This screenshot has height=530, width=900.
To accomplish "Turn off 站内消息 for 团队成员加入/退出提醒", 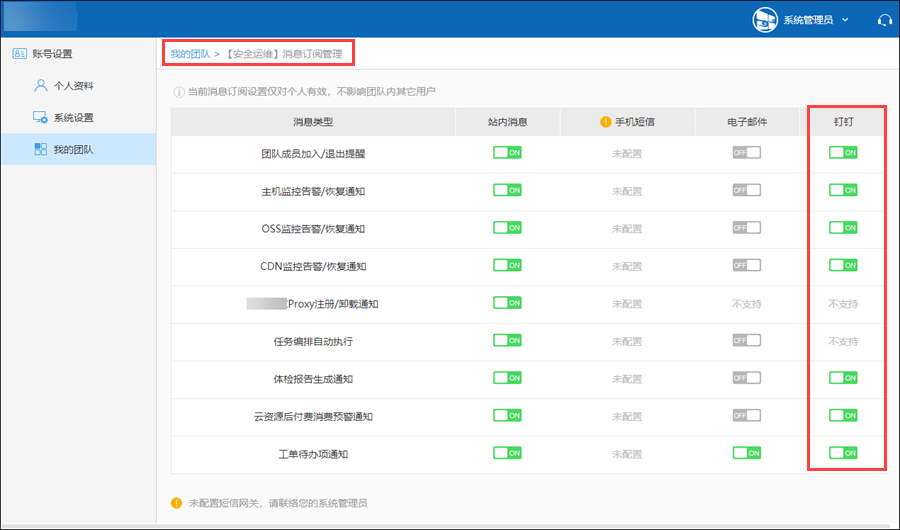I will click(507, 152).
